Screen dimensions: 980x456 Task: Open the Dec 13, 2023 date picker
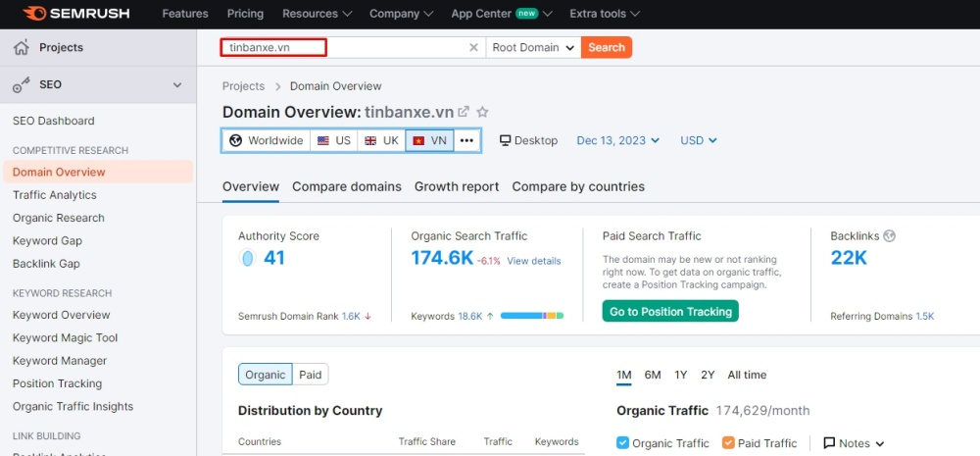coord(617,140)
